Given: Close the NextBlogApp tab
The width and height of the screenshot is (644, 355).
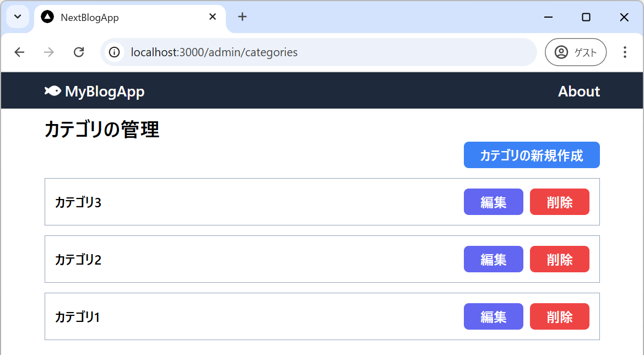Looking at the screenshot, I should 213,17.
